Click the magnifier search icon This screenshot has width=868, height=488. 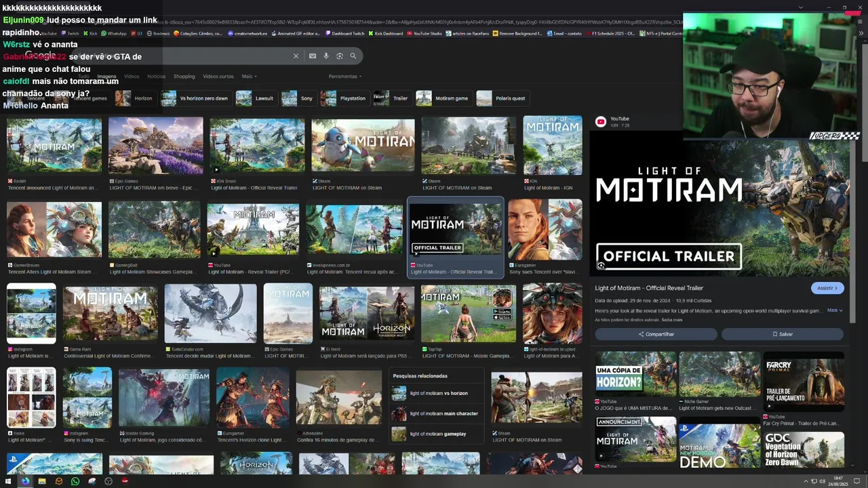(x=353, y=56)
